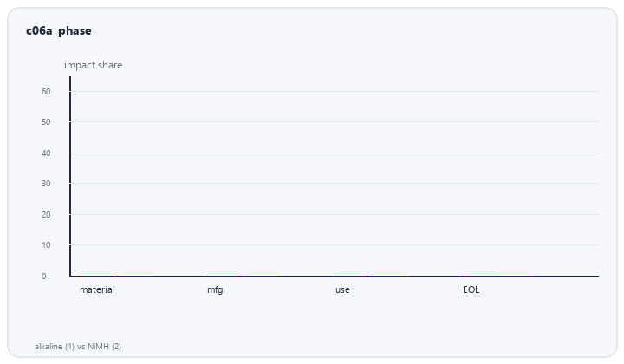Select the dark orange mfg bar
The height and width of the screenshot is (364, 624).
[x=224, y=276]
